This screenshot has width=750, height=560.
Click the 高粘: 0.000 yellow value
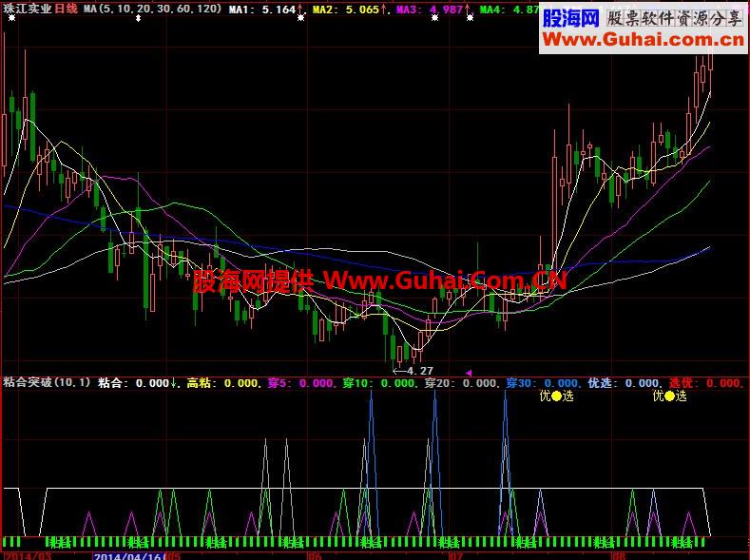[221, 383]
